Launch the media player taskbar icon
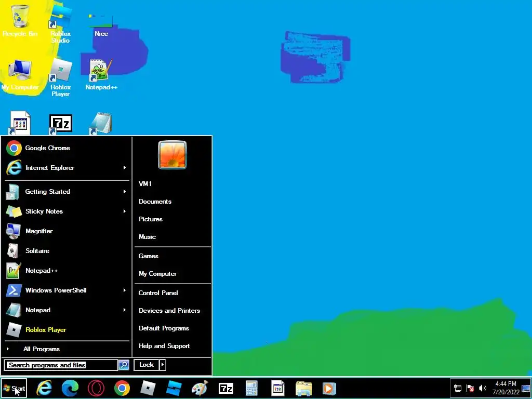This screenshot has height=399, width=532. [x=329, y=388]
